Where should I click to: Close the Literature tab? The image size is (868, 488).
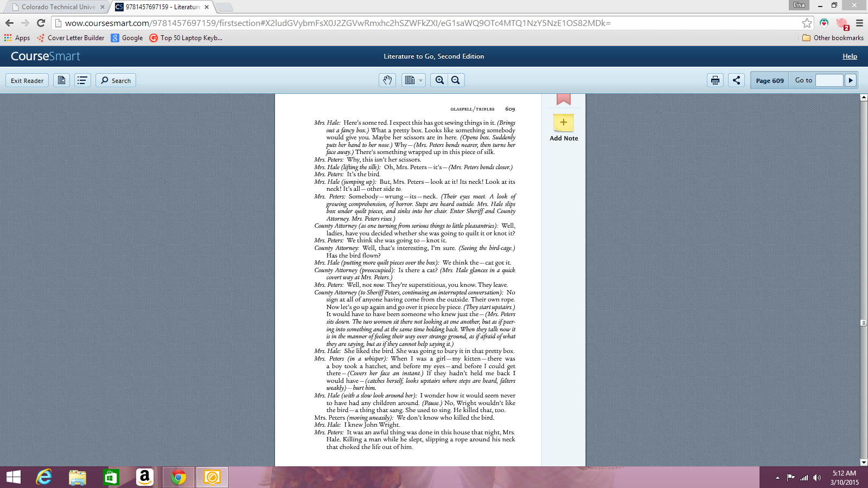click(x=207, y=7)
